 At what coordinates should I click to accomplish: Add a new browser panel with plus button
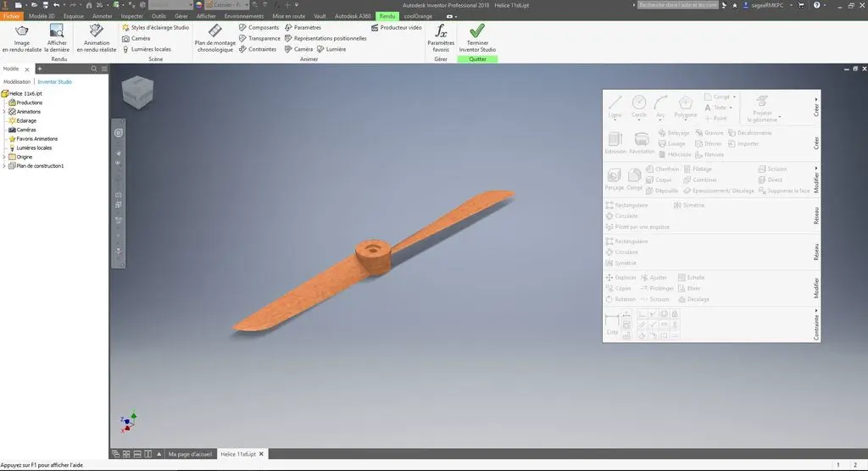40,69
